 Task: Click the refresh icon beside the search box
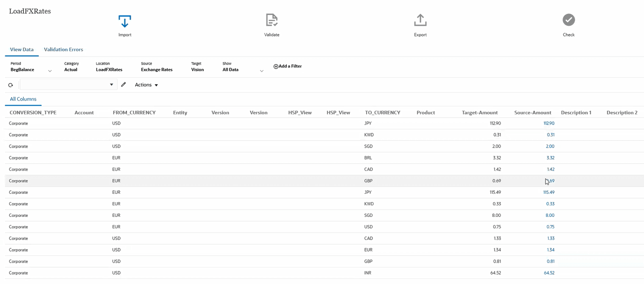[x=11, y=85]
